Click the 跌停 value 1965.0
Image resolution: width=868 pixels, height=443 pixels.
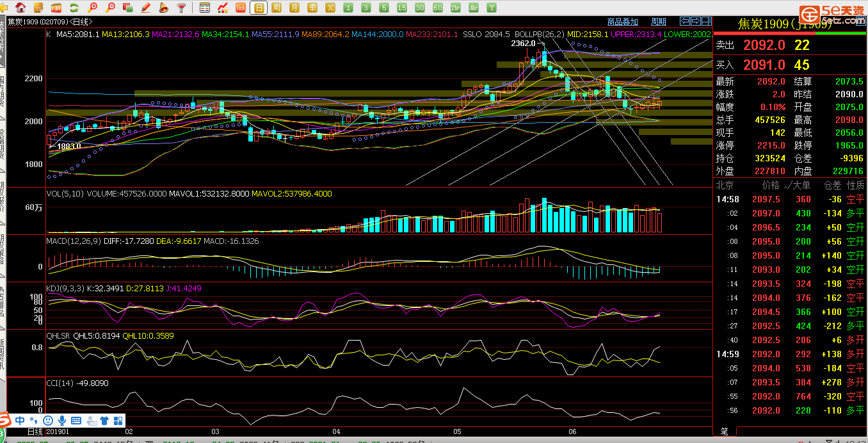pos(849,145)
